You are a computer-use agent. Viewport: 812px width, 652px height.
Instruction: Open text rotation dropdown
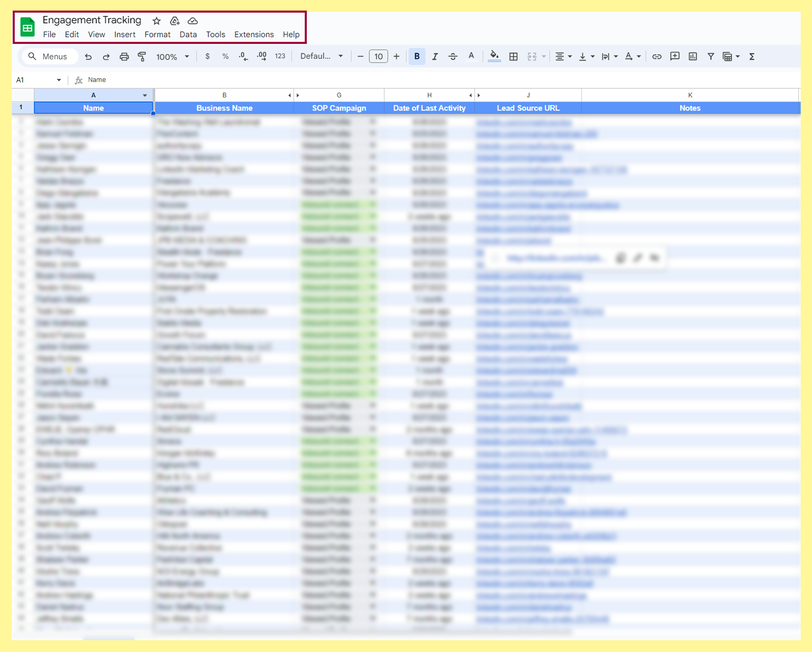point(633,57)
